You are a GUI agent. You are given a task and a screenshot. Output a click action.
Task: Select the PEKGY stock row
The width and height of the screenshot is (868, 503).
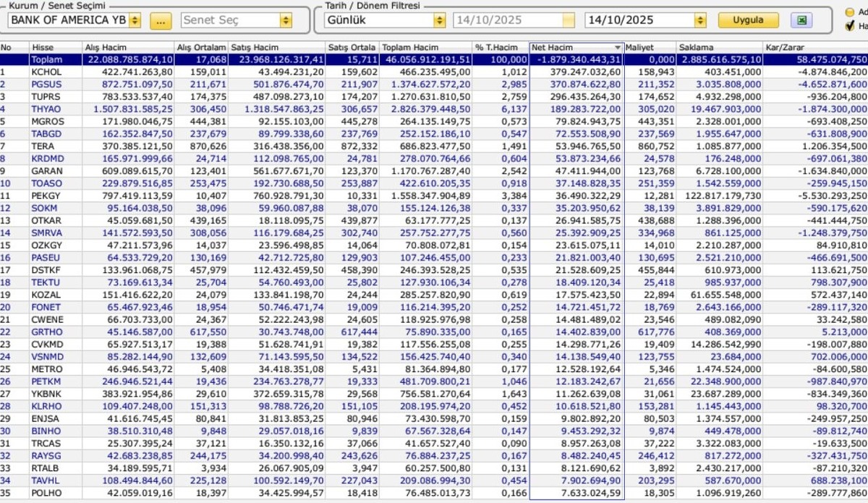tap(434, 196)
